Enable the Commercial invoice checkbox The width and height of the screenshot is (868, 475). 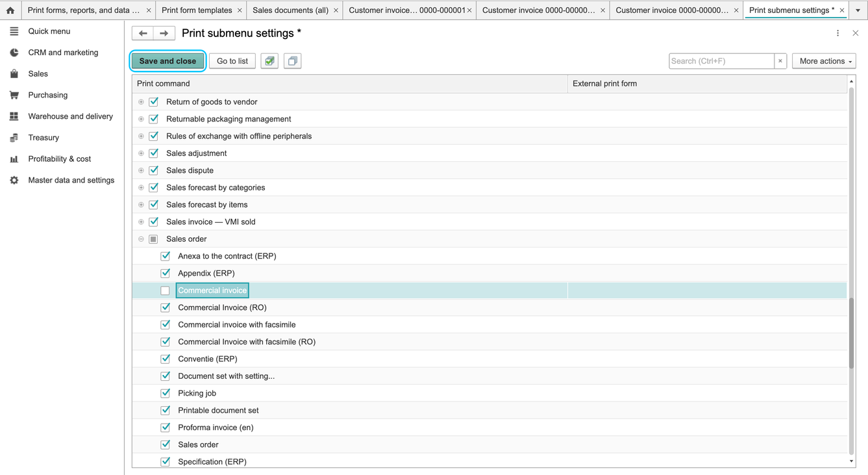[x=166, y=290]
